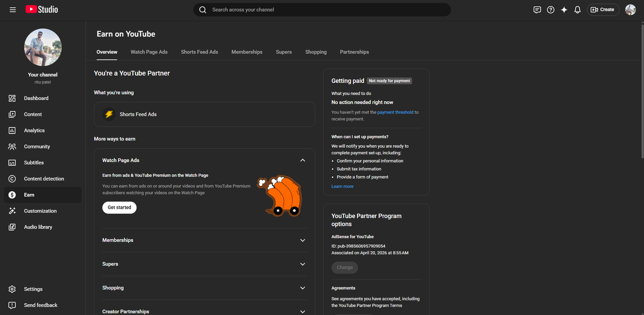This screenshot has width=644, height=315.
Task: Expand the Shopping earning option
Action: 303,288
